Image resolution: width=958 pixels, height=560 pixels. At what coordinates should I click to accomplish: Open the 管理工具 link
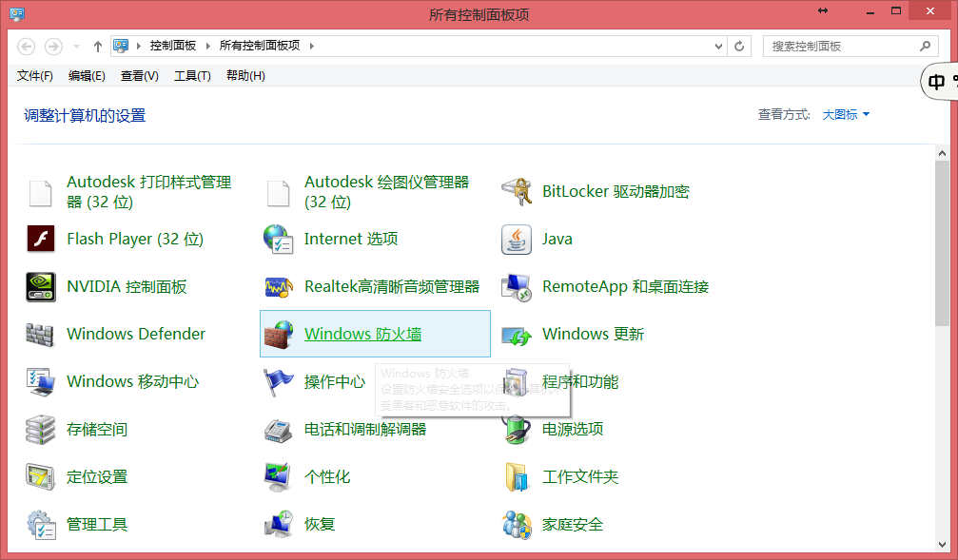[x=97, y=525]
